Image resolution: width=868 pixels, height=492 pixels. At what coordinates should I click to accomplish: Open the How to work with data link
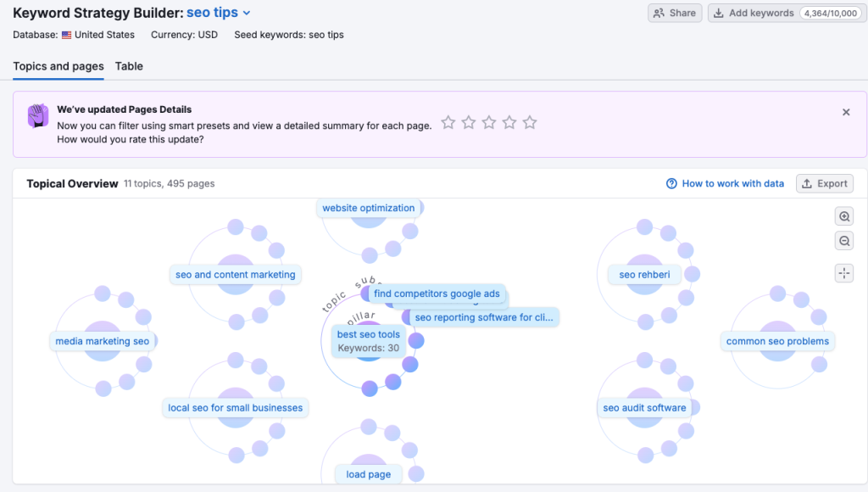click(x=726, y=183)
